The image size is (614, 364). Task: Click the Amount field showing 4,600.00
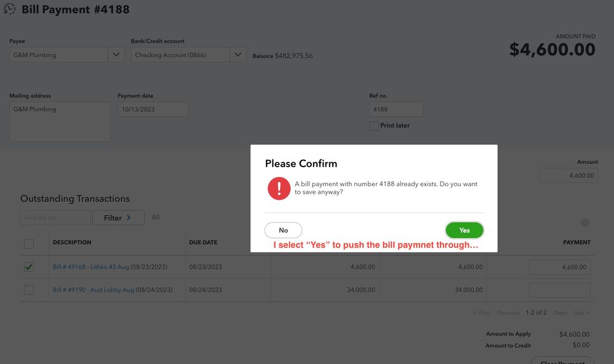568,175
